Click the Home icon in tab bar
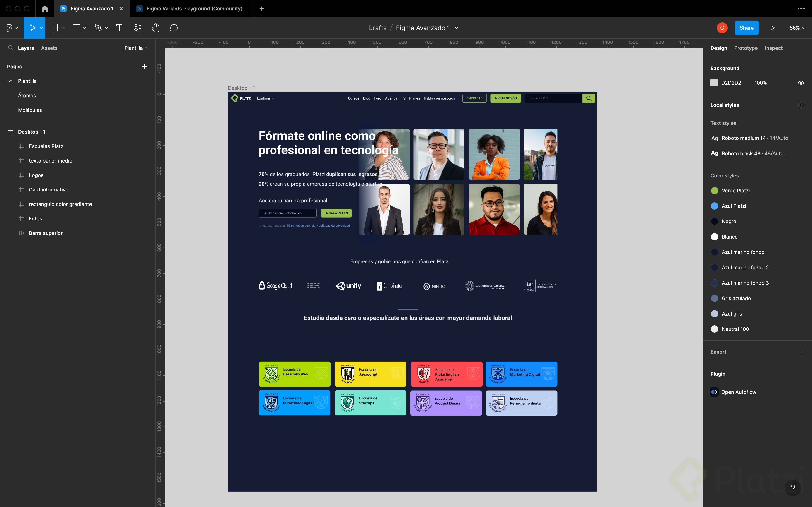Image resolution: width=812 pixels, height=507 pixels. pyautogui.click(x=45, y=9)
